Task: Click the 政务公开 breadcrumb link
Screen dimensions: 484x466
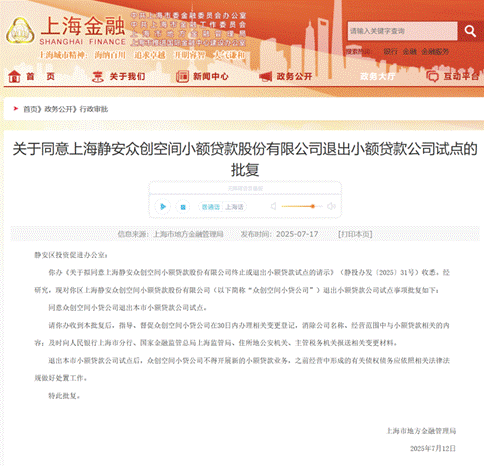Action: coord(59,109)
